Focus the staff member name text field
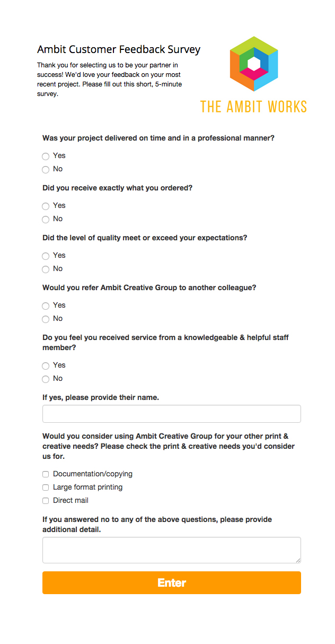Viewport: 335px width, 644px height. click(172, 414)
